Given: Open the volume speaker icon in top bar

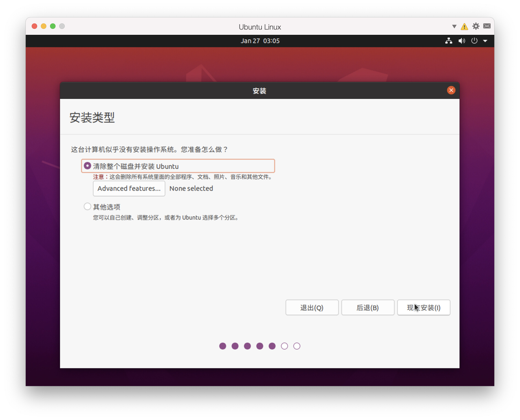Looking at the screenshot, I should [462, 41].
